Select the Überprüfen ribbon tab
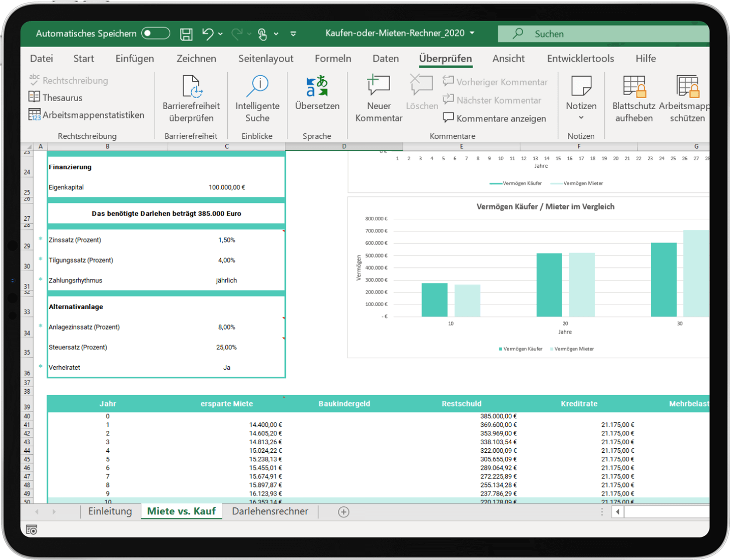 (x=445, y=59)
